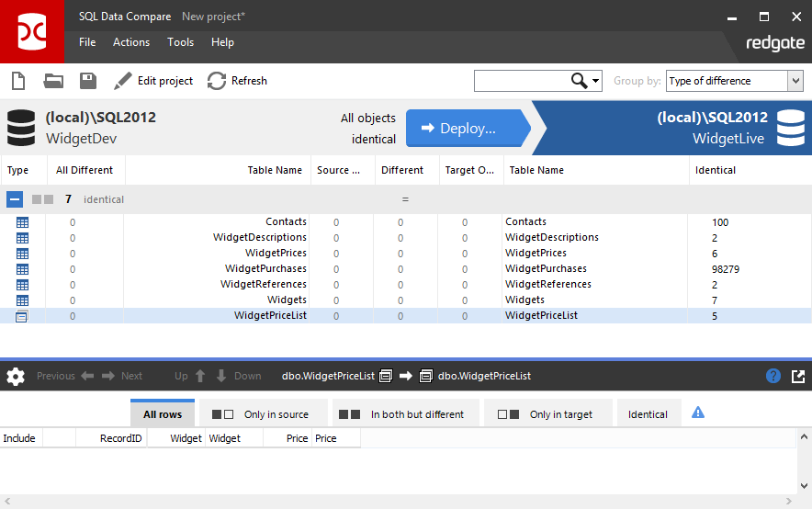Refresh the comparison results
Image resolution: width=812 pixels, height=509 pixels.
tap(237, 81)
